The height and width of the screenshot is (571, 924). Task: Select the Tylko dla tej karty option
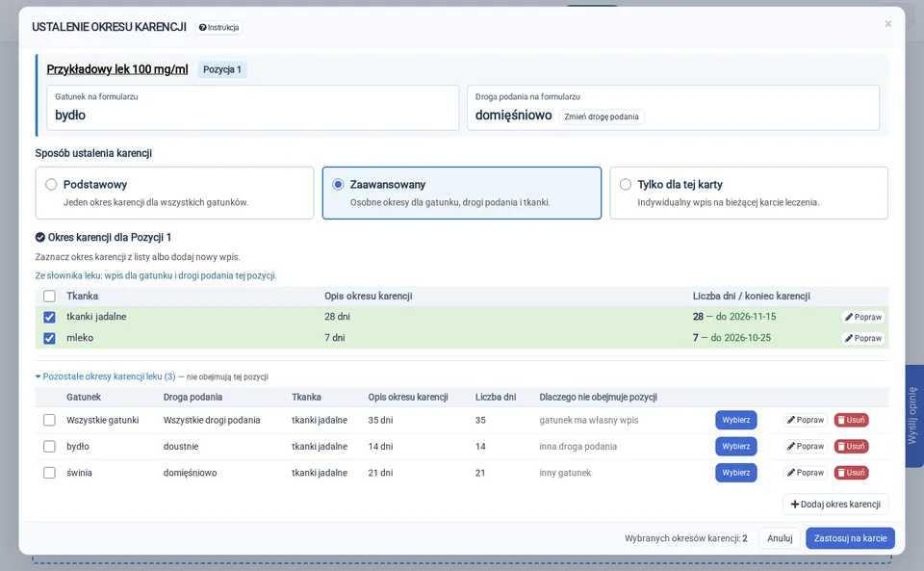(x=626, y=185)
